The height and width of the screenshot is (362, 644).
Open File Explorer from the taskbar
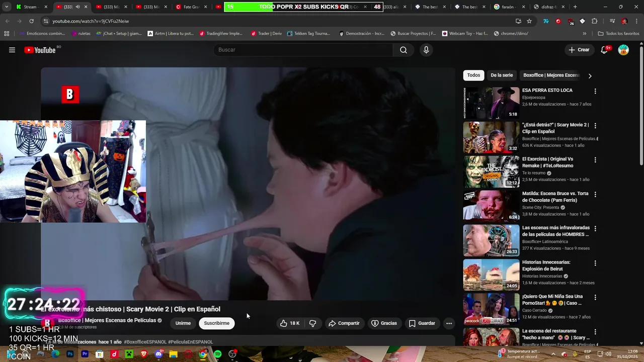click(173, 354)
